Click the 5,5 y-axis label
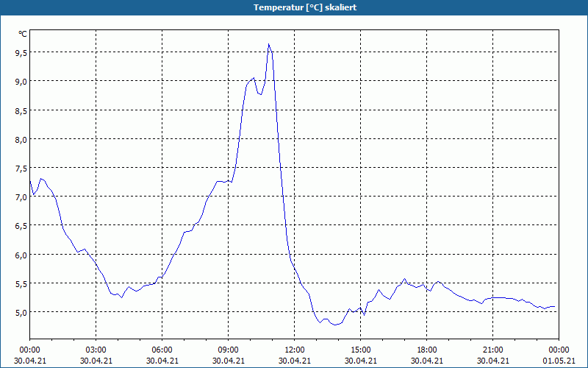The height and width of the screenshot is (368, 588). coord(21,284)
